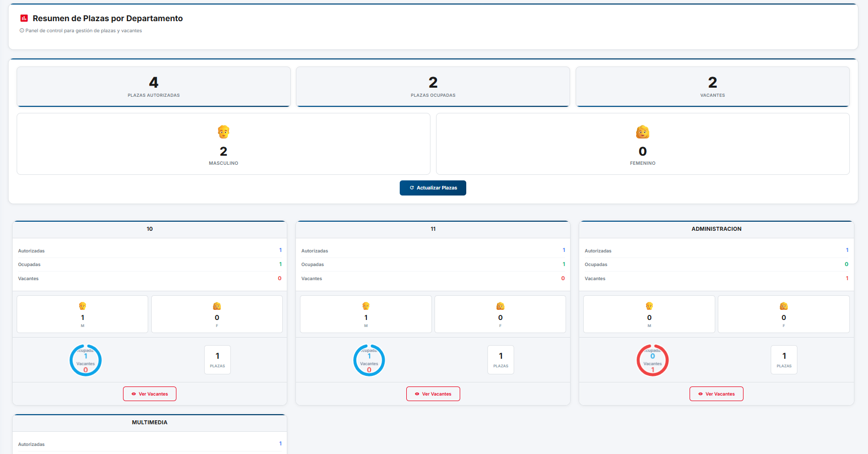This screenshot has height=454, width=868.
Task: Click the red chart icon beside page title
Action: click(x=24, y=18)
